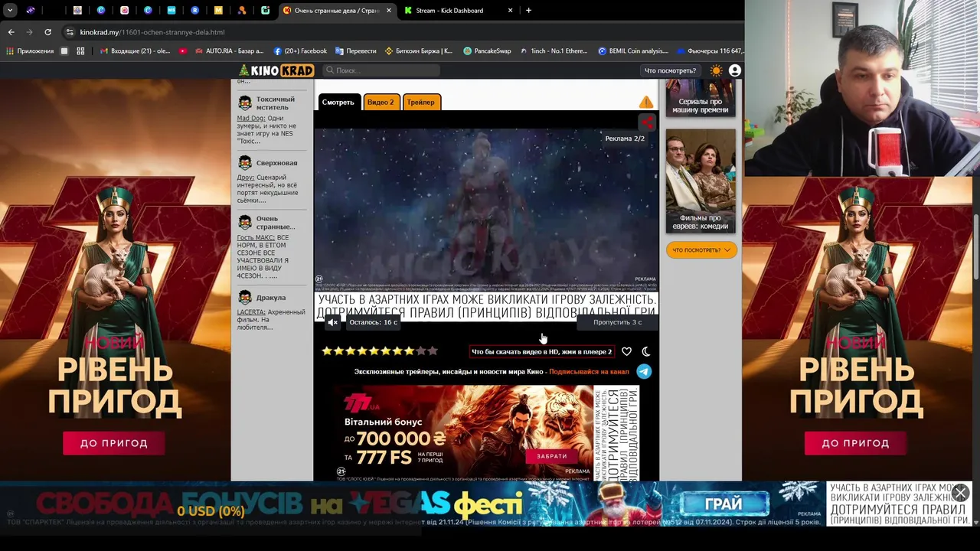
Task: Click Пропустить skip ad button
Action: pyautogui.click(x=617, y=322)
